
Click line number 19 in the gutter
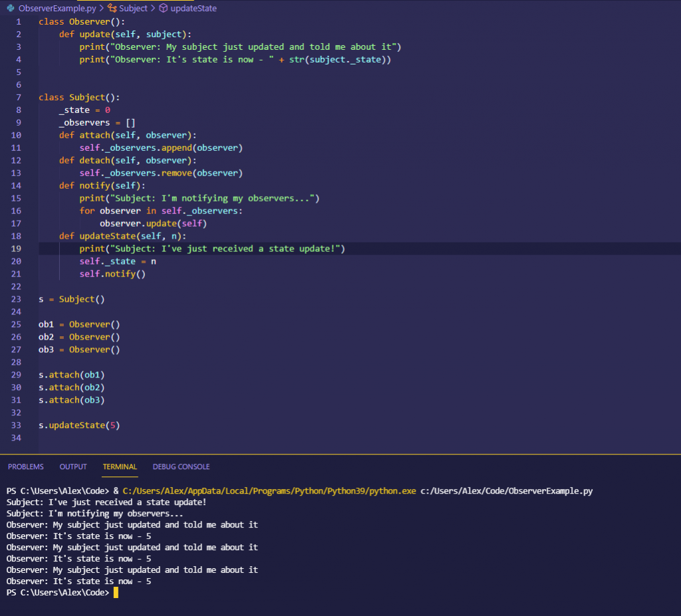[x=16, y=249]
